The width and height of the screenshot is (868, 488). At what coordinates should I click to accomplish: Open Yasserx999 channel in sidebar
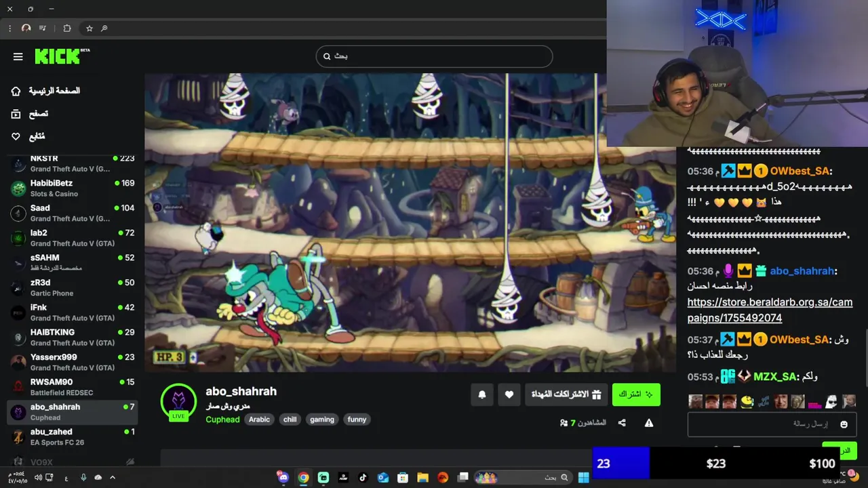click(72, 362)
